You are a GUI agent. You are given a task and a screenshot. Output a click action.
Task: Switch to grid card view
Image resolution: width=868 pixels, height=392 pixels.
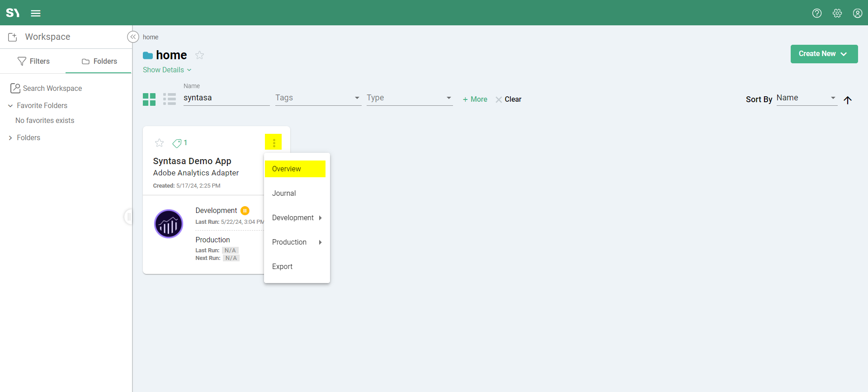pyautogui.click(x=149, y=99)
